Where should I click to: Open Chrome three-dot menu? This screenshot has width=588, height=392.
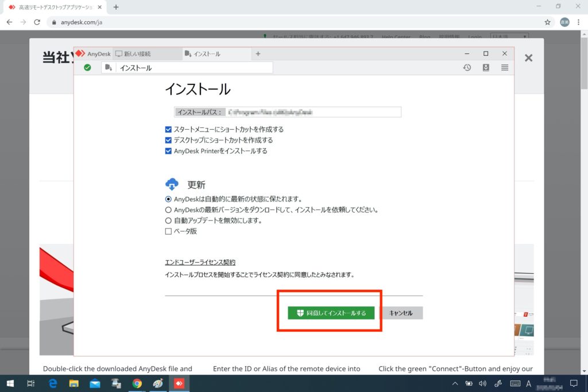[579, 22]
